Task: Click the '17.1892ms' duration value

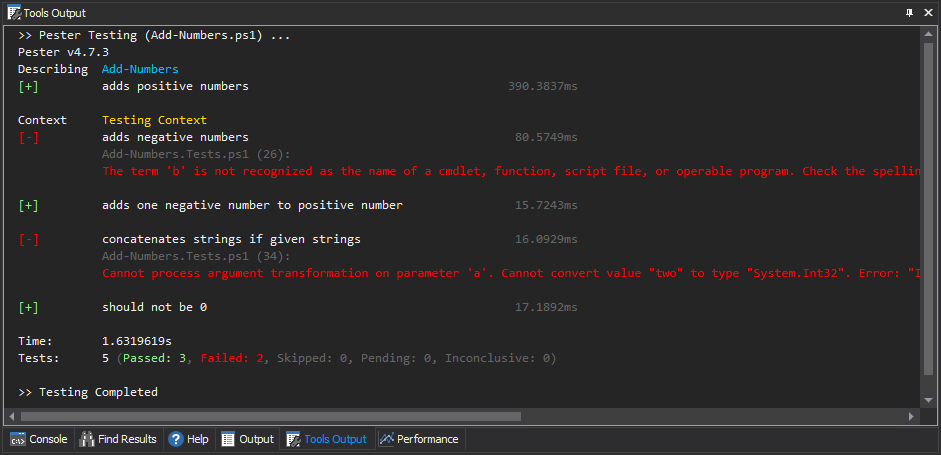Action: click(x=546, y=307)
